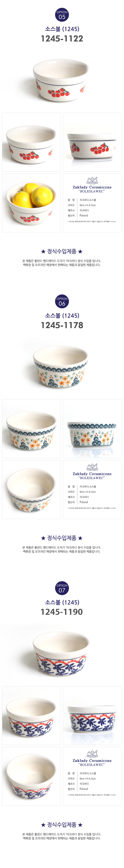Image resolution: width=124 pixels, height=868 pixels.
Task: Click the angled empty tomato bowl thumbnail
Action: click(x=31, y=142)
